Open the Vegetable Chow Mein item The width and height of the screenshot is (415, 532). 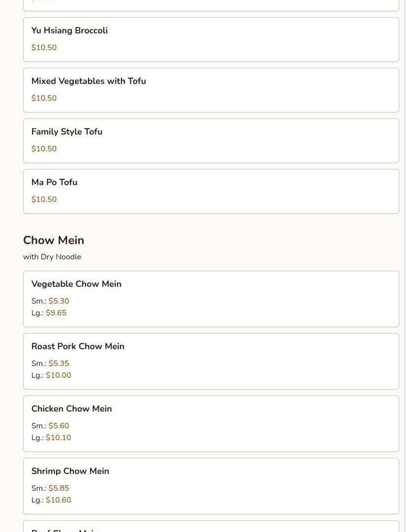pos(211,299)
